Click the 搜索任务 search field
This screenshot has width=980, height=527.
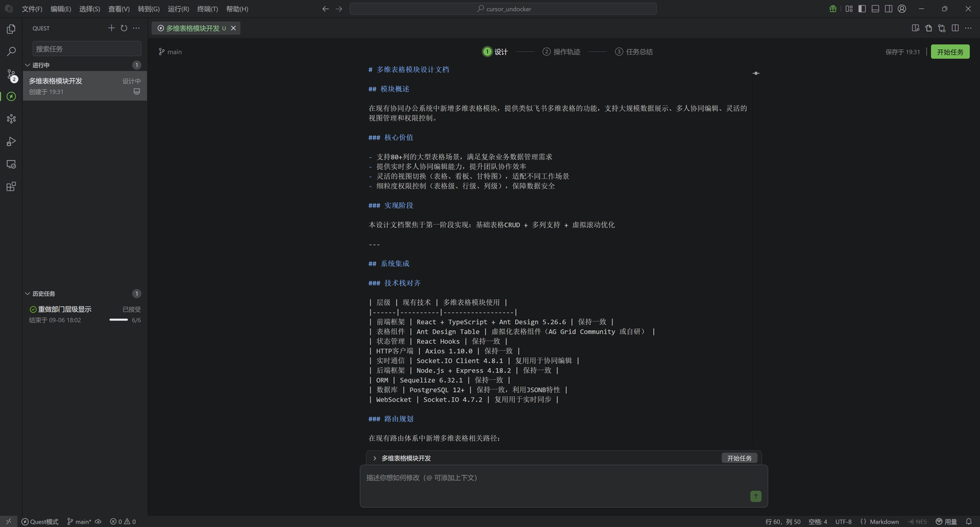coord(86,48)
